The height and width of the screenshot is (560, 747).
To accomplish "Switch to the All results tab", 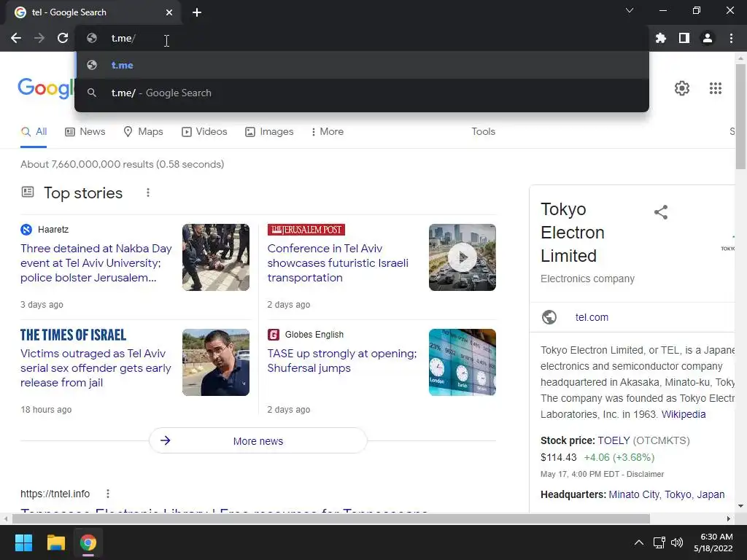I will 34,132.
